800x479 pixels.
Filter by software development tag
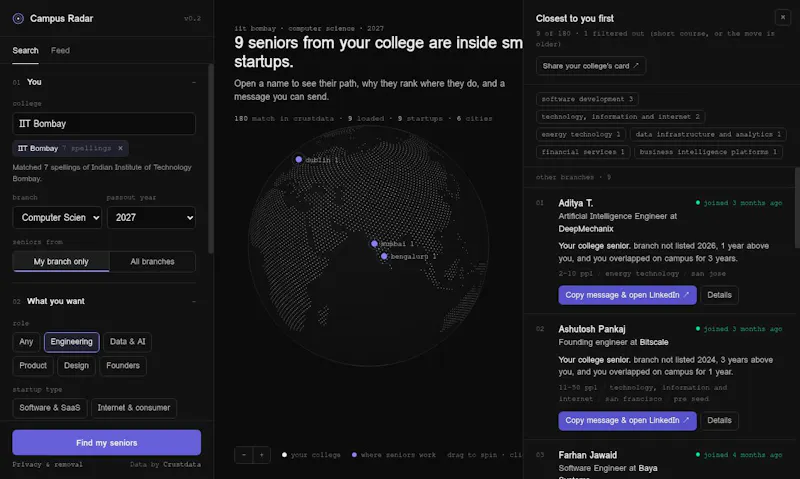click(x=587, y=99)
